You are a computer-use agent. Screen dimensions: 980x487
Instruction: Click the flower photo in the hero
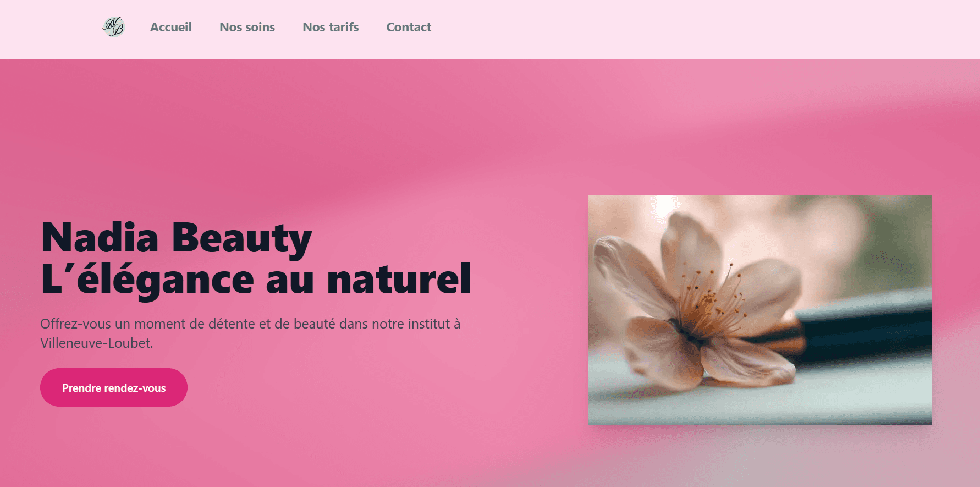[x=759, y=310]
